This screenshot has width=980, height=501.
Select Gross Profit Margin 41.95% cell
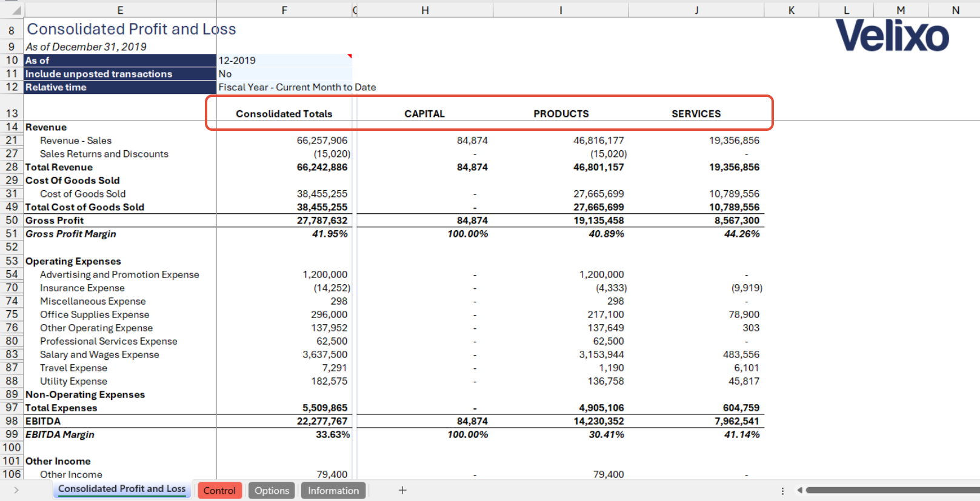pos(330,234)
